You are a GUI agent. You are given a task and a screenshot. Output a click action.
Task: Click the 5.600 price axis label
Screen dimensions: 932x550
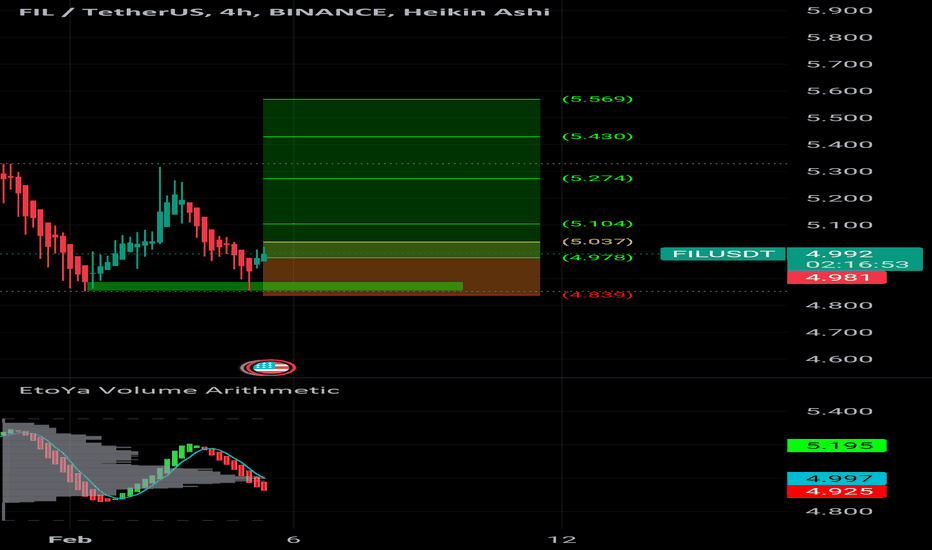pyautogui.click(x=839, y=91)
